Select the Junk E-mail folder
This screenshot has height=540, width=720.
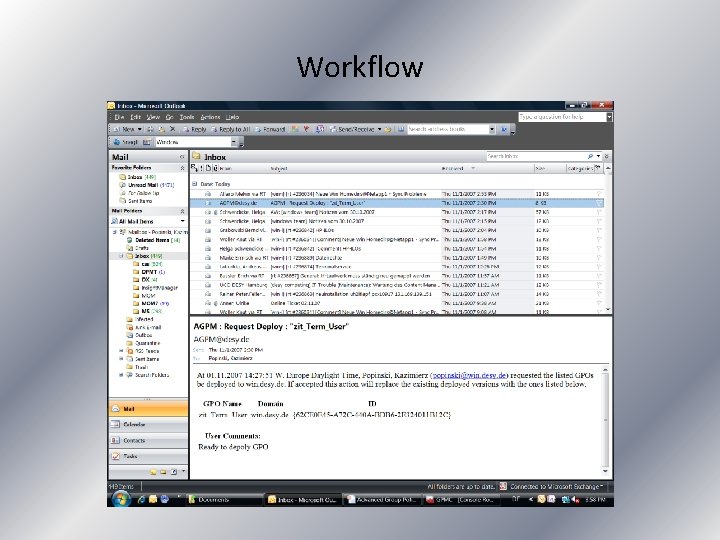[144, 327]
